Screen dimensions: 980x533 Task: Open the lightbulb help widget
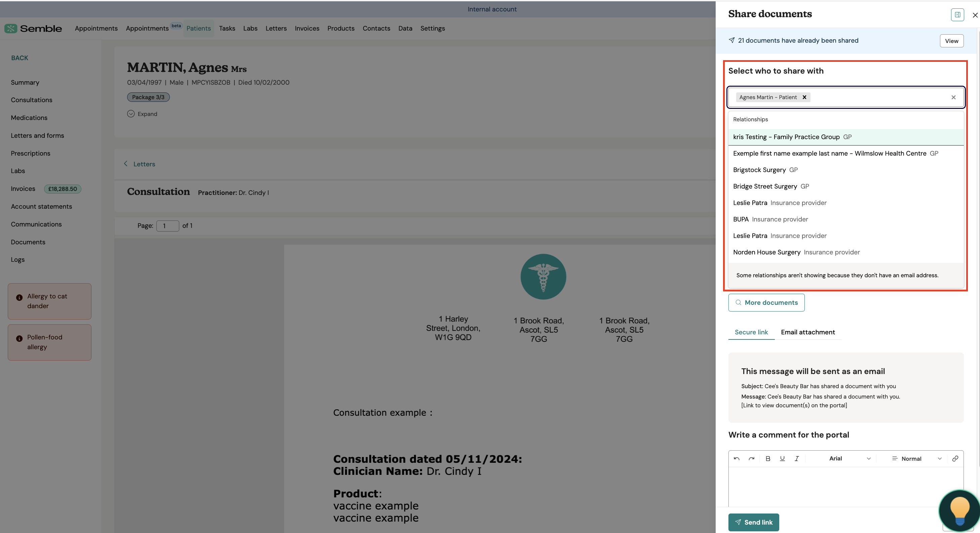coord(959,510)
